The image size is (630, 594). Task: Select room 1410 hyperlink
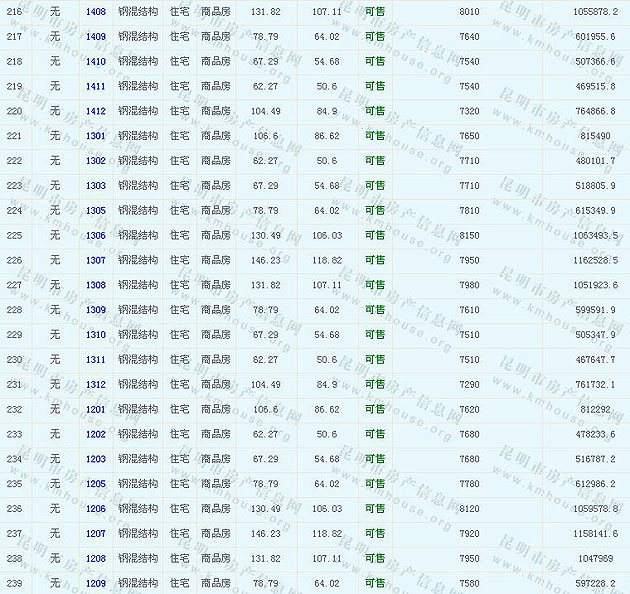tap(95, 62)
